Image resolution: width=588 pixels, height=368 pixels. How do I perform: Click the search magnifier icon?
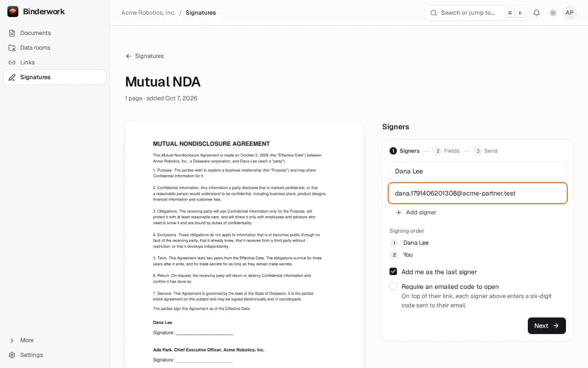point(433,13)
